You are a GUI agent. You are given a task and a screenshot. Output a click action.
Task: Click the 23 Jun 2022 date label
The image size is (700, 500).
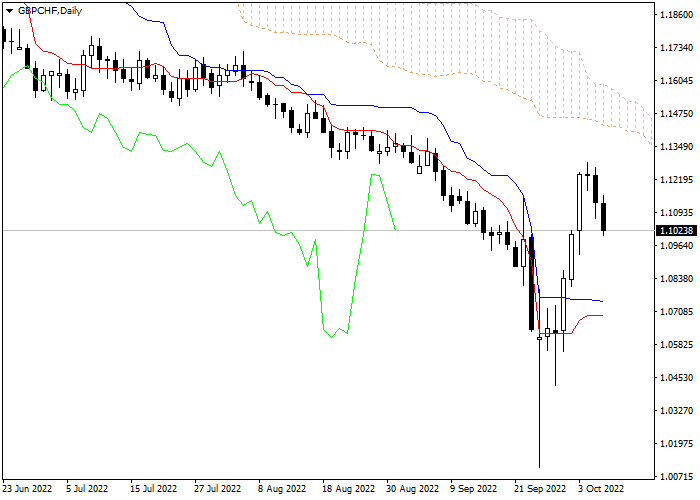pos(27,489)
